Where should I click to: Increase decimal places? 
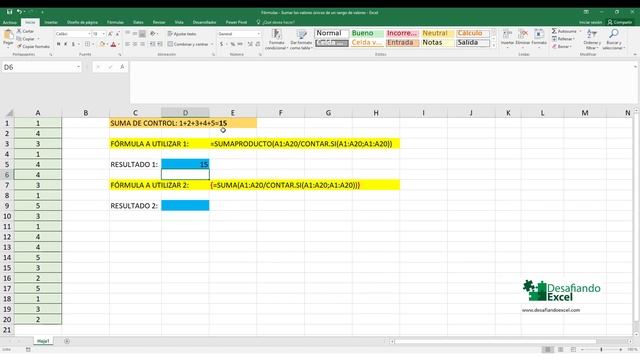(250, 44)
